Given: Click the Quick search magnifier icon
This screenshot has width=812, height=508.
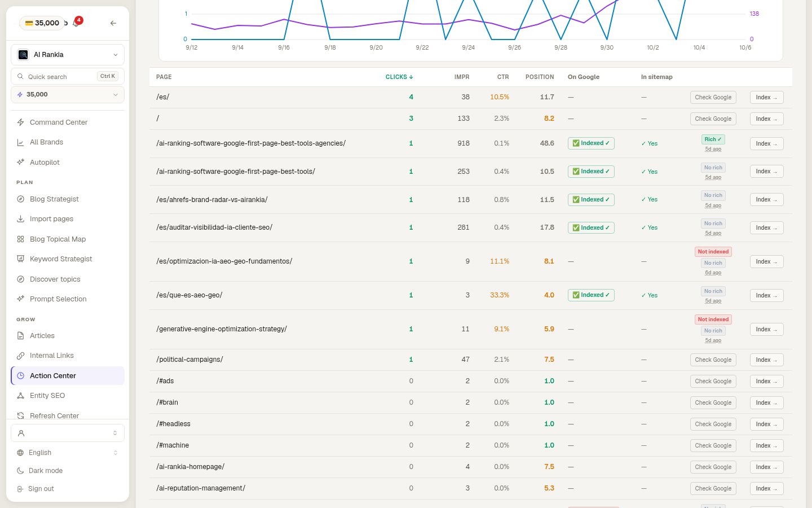Looking at the screenshot, I should pyautogui.click(x=20, y=76).
